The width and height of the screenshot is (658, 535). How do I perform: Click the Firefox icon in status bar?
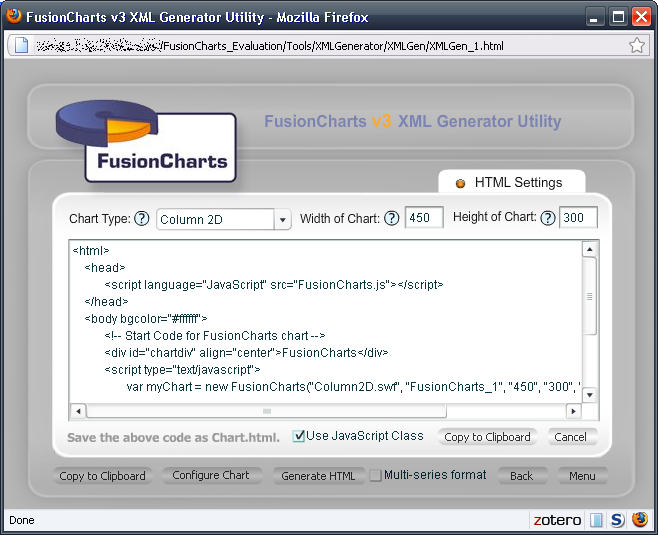[x=638, y=520]
